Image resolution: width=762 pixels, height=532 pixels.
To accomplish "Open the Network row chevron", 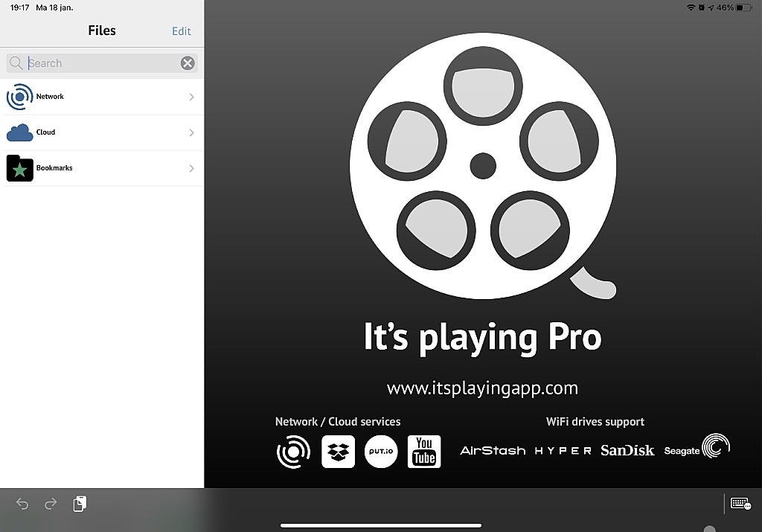I will pos(191,97).
